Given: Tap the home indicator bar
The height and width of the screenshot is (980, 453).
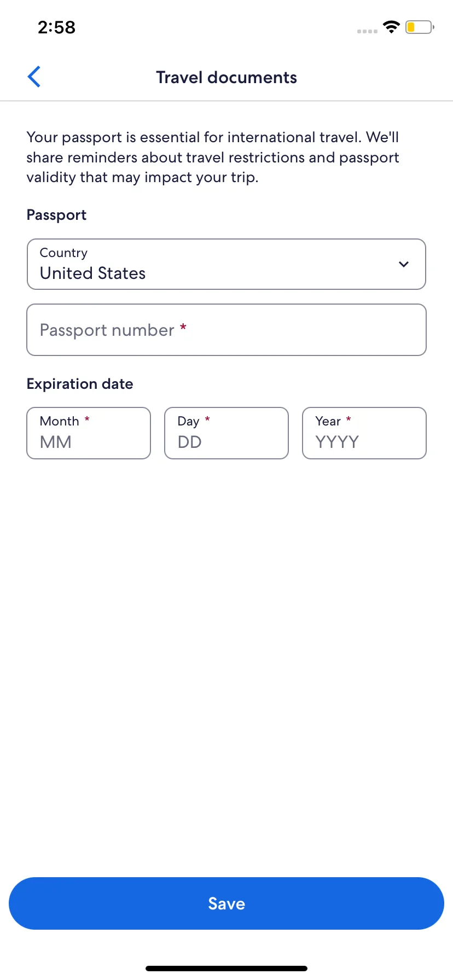Looking at the screenshot, I should click(x=226, y=969).
